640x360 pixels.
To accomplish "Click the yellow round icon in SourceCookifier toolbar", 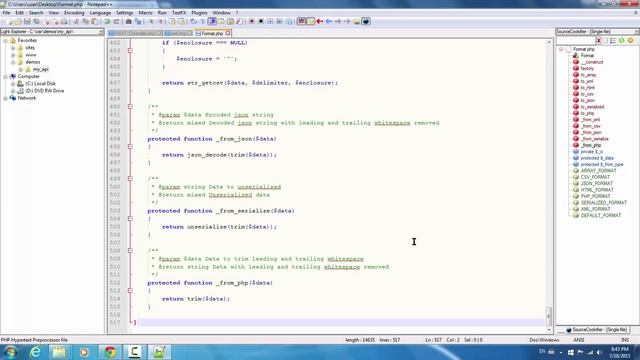I will coord(630,40).
